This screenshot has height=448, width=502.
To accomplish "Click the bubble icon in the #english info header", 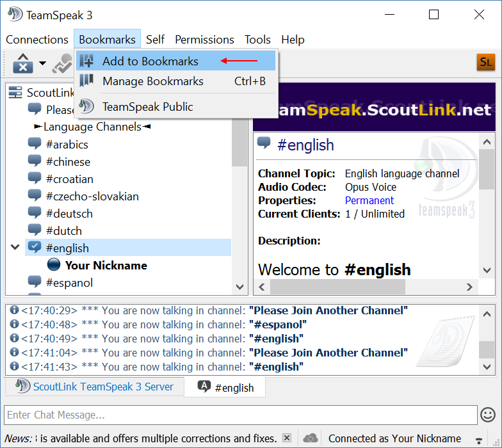I will coord(264,143).
